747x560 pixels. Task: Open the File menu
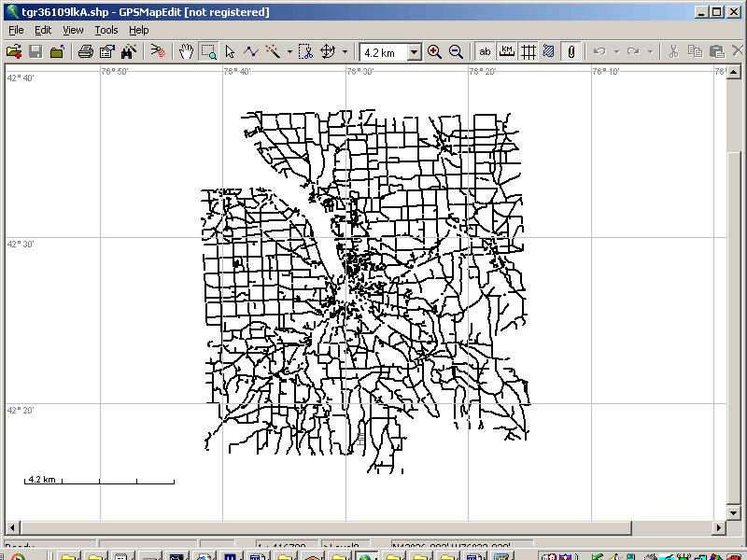pyautogui.click(x=16, y=30)
